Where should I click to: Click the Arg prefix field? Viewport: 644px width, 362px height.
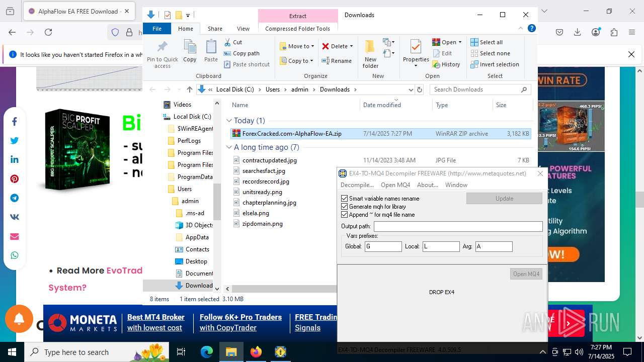coord(494,246)
